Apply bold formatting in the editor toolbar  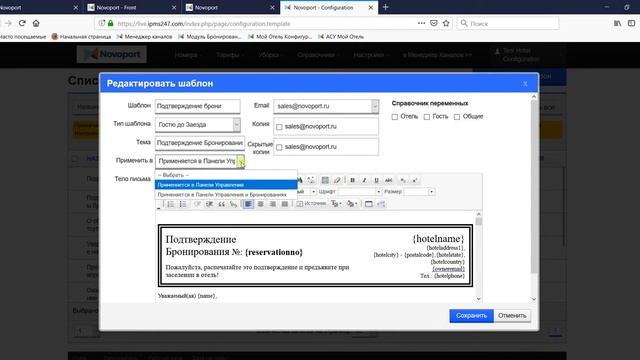coord(353,180)
